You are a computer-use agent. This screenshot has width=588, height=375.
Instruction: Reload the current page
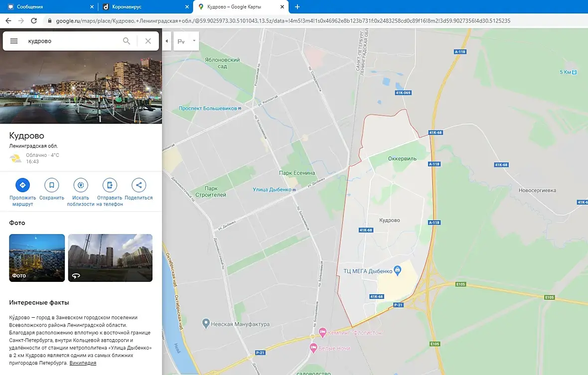(x=34, y=20)
